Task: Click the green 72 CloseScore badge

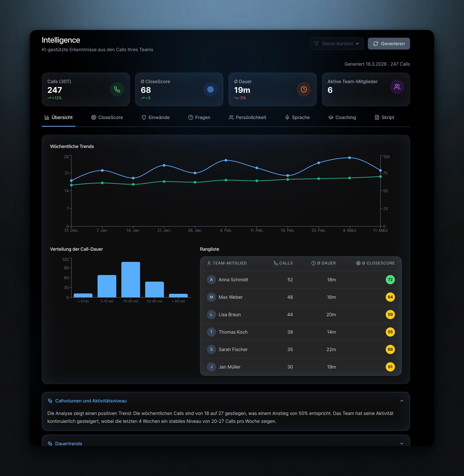Action: click(x=390, y=280)
